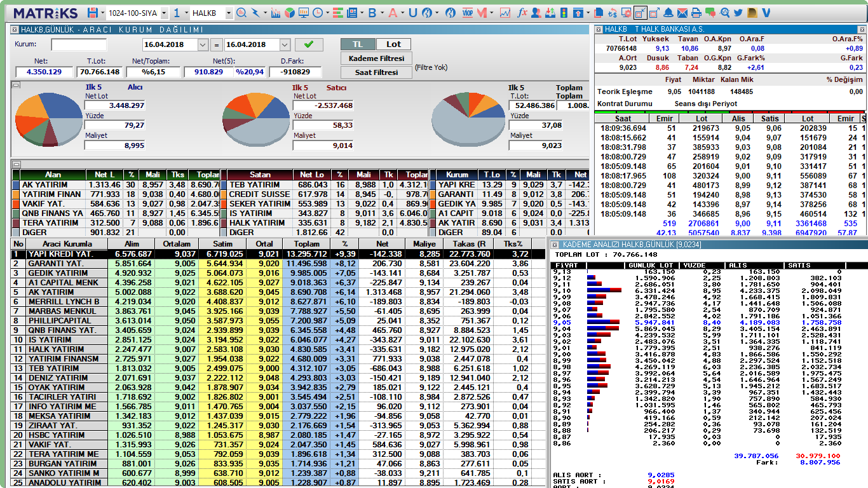Sort by the Net column header in main table

(381, 244)
